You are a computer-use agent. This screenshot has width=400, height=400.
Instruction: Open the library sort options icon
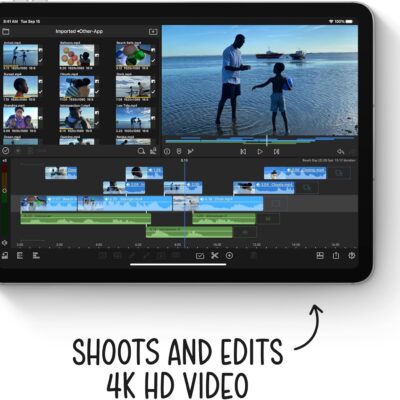(x=153, y=151)
